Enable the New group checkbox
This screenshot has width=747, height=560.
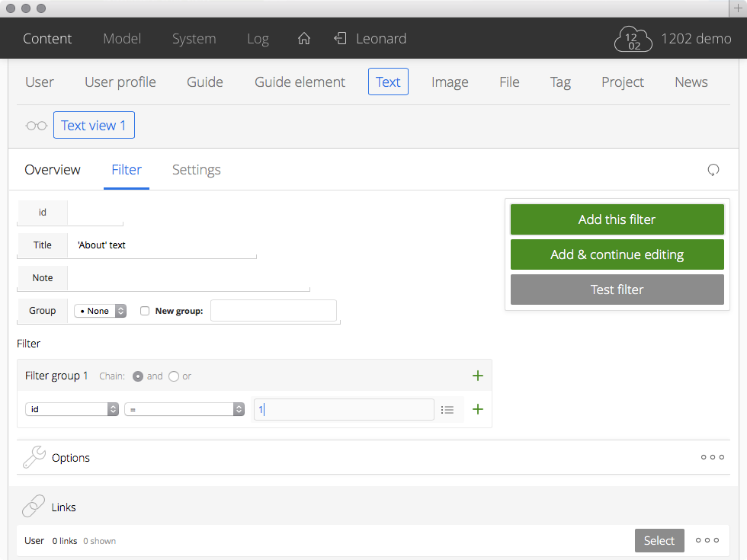coord(145,311)
